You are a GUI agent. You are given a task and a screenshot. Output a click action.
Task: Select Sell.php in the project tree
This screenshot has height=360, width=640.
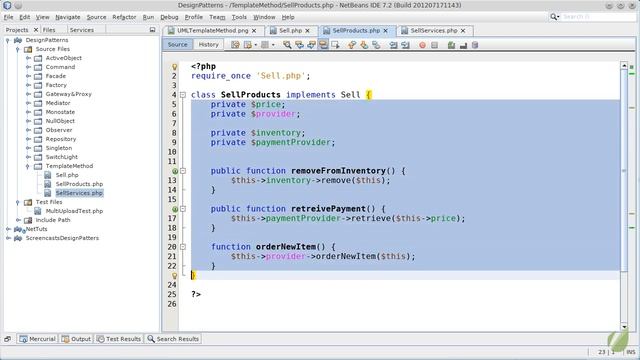tap(67, 175)
